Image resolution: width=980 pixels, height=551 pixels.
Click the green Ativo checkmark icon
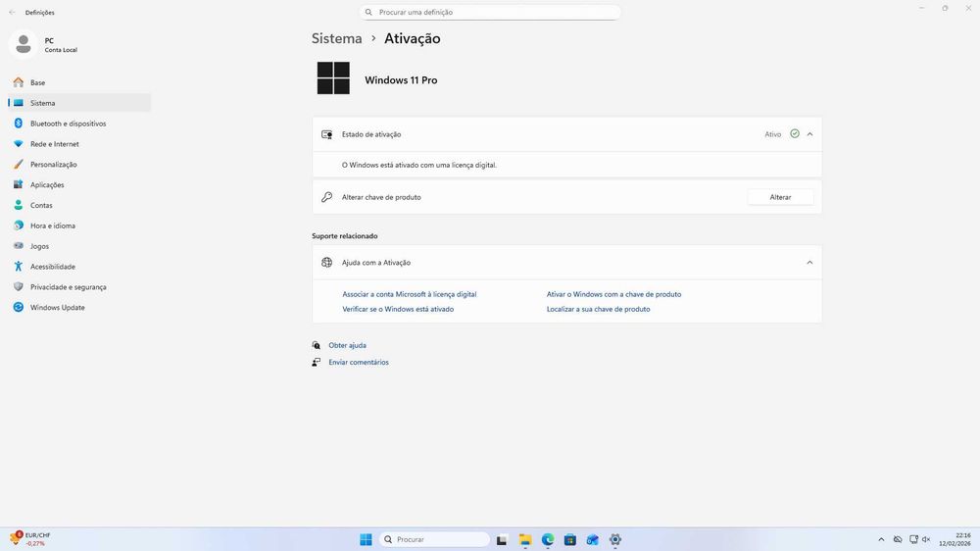coord(795,134)
